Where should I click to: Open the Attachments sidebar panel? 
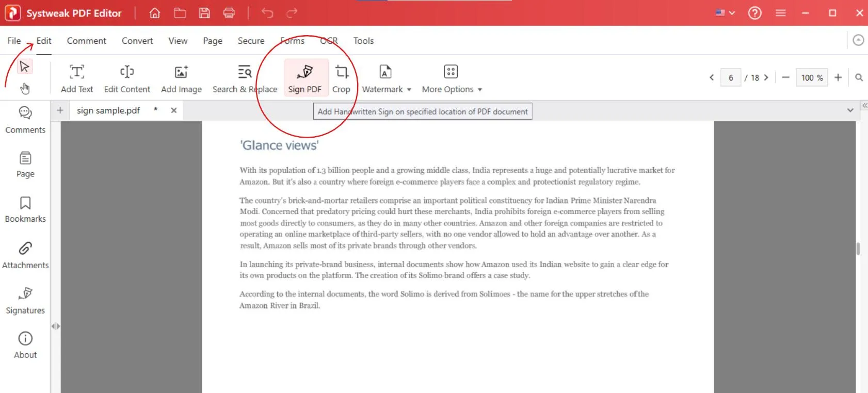[25, 255]
